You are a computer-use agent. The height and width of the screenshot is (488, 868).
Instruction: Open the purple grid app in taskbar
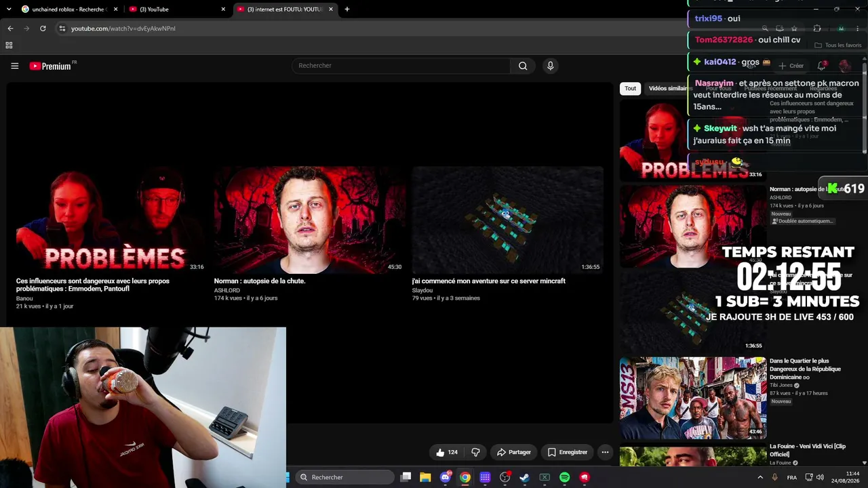tap(485, 477)
